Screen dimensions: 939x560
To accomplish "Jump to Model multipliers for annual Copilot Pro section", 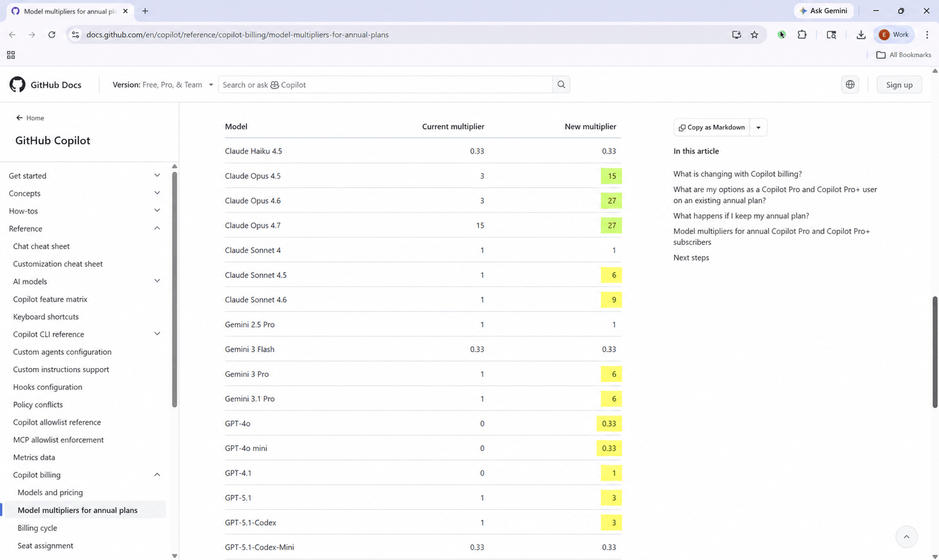I will 771,236.
